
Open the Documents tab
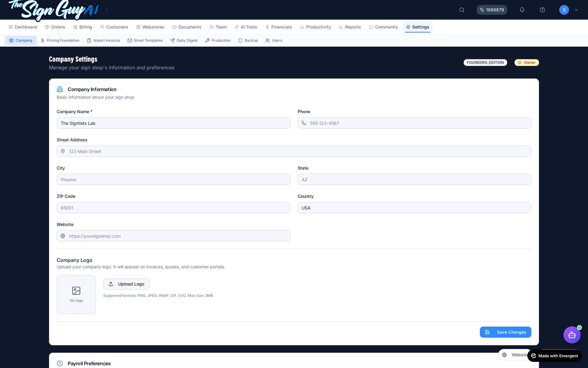[x=187, y=27]
